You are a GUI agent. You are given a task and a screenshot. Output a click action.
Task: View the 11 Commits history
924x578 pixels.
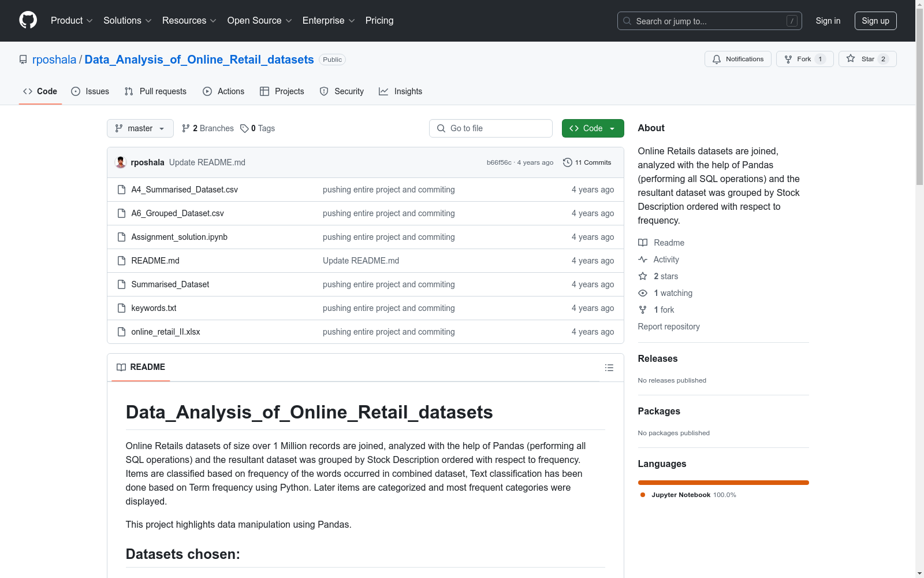(x=587, y=162)
